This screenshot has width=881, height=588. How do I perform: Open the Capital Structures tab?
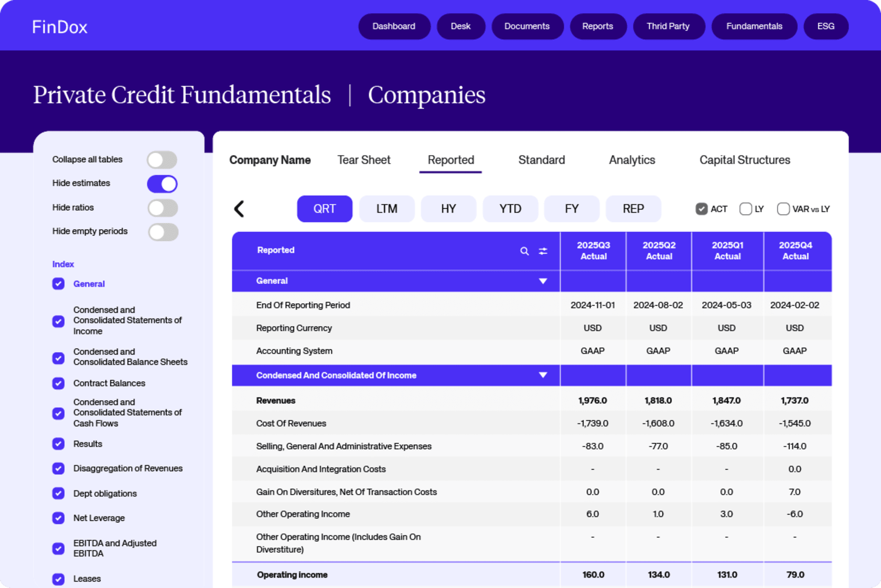pyautogui.click(x=744, y=160)
